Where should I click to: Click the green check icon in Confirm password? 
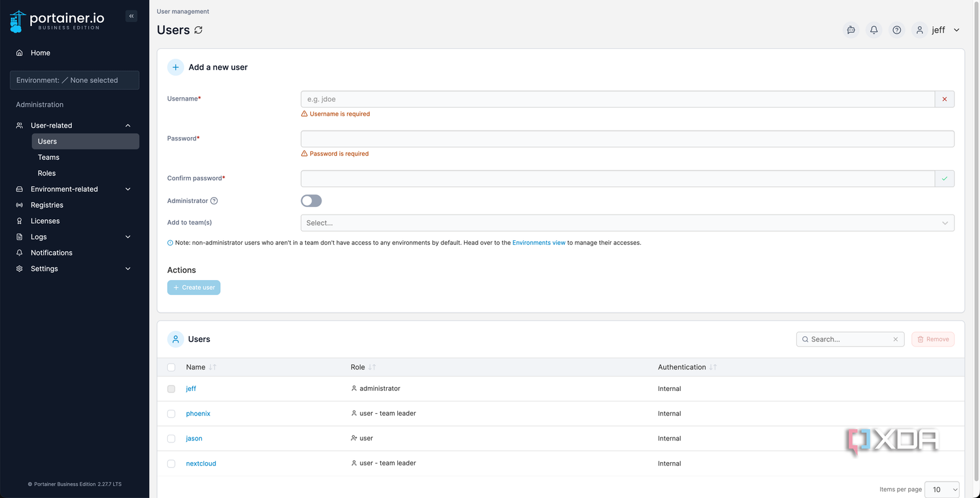click(x=945, y=178)
